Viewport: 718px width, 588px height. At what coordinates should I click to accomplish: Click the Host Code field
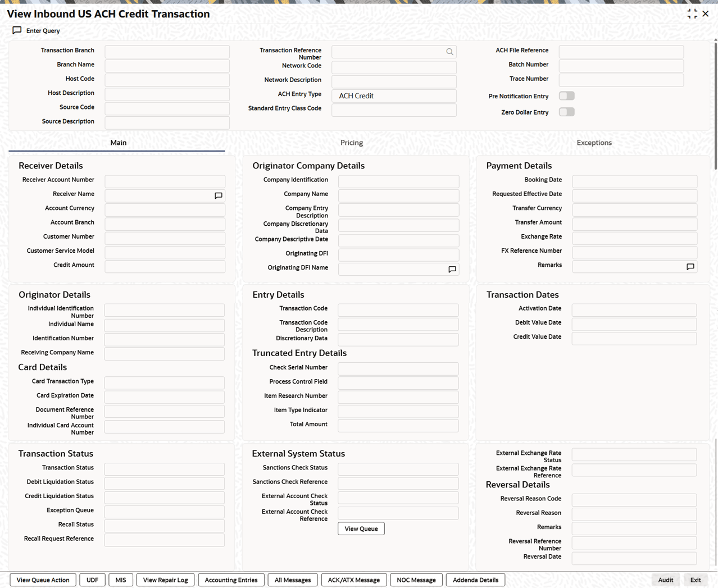click(x=167, y=80)
